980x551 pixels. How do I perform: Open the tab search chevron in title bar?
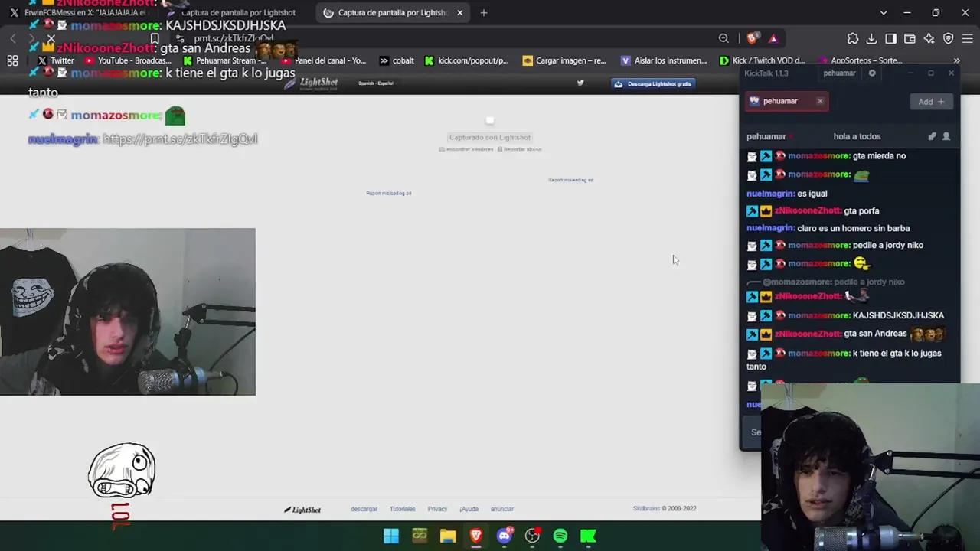pos(884,12)
